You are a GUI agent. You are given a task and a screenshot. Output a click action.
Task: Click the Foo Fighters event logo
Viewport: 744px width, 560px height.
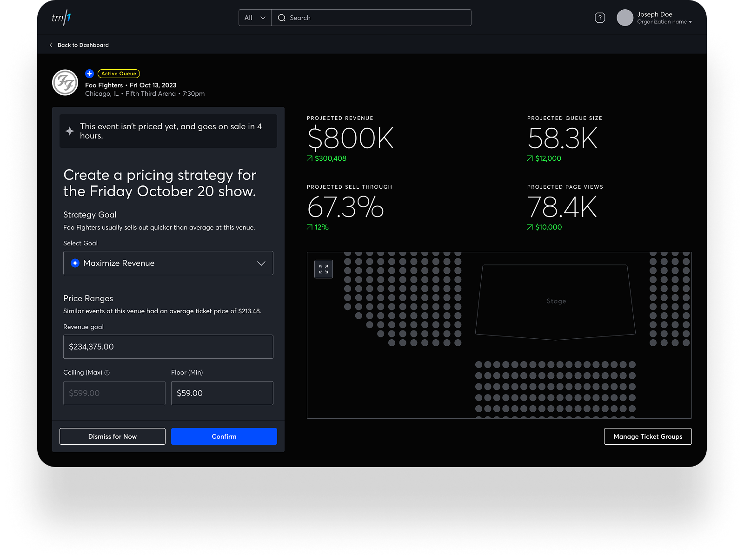65,83
